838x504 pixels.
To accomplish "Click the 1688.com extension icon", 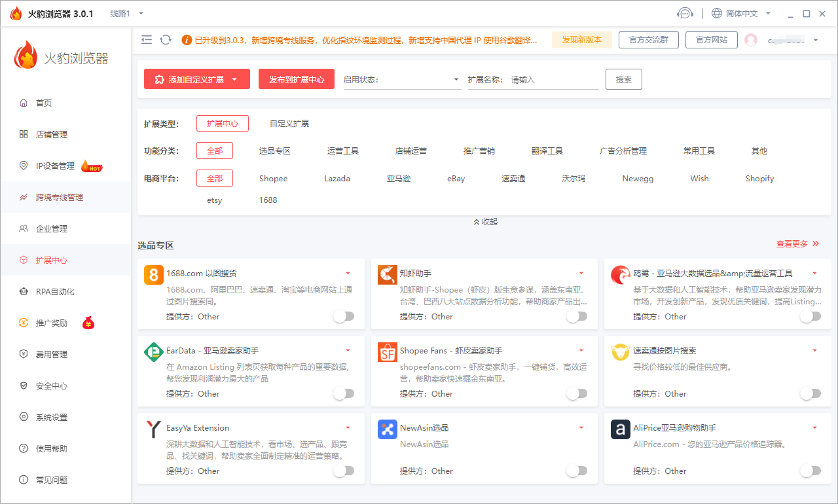I will (153, 275).
